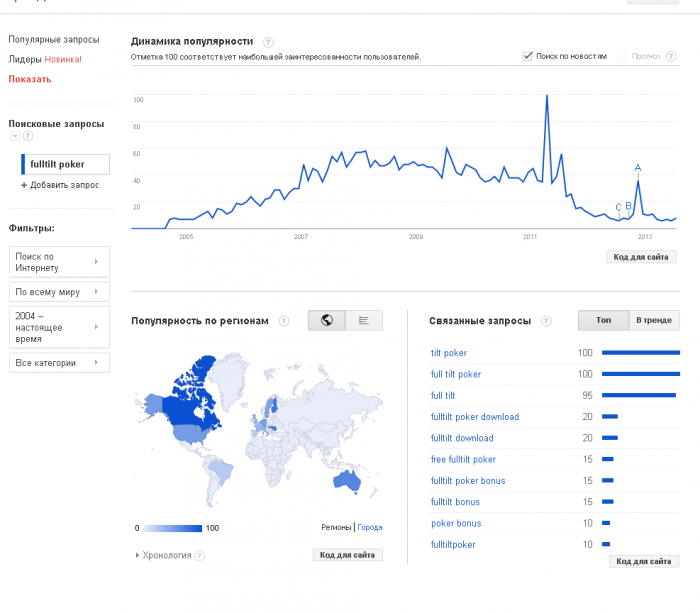
Task: Open the tilt poker related query link
Action: click(448, 353)
